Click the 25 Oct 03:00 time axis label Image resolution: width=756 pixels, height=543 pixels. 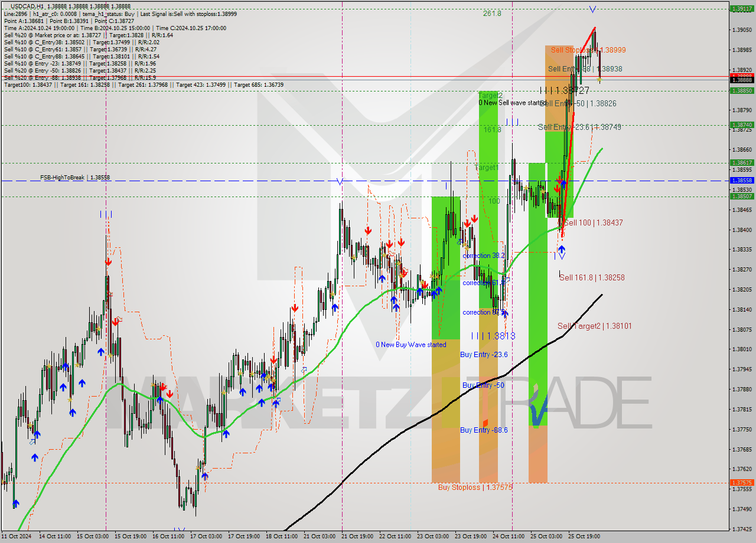(546, 537)
